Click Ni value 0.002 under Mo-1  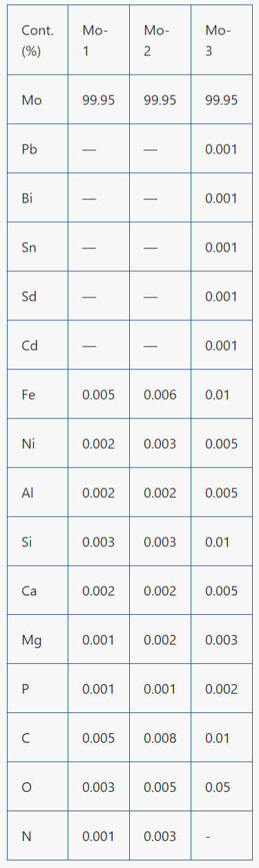tap(99, 444)
